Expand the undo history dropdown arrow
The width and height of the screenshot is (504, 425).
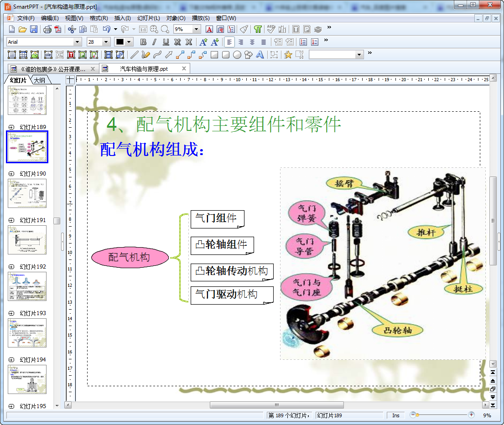[115, 30]
